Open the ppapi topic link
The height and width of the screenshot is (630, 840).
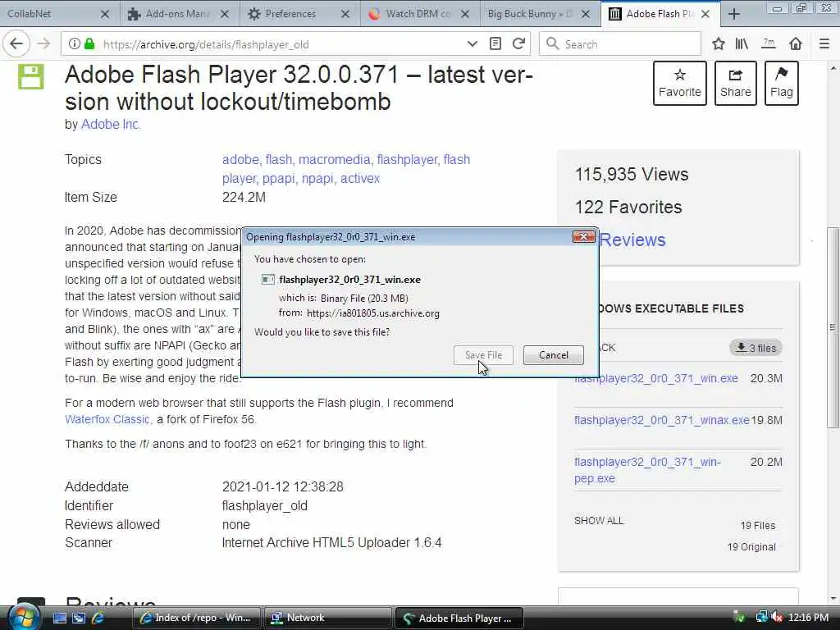(x=279, y=178)
